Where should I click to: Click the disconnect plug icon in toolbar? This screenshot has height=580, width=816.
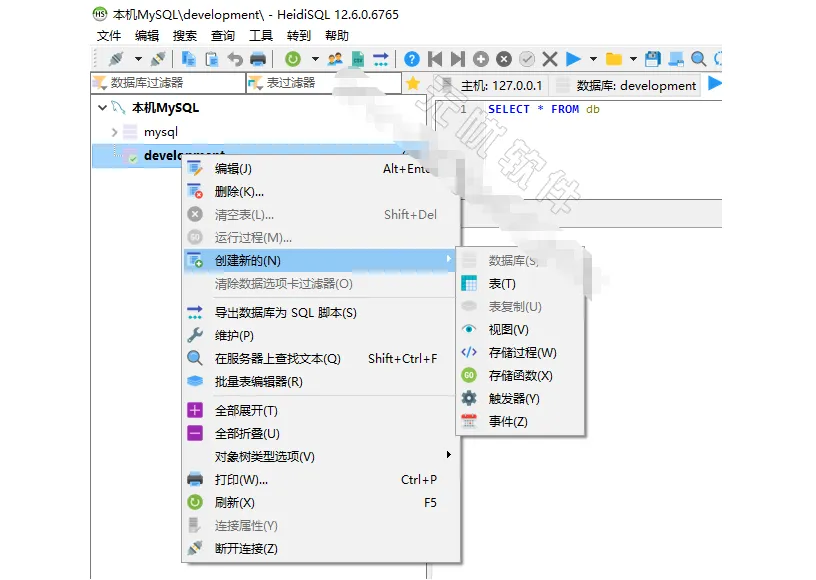tap(158, 59)
